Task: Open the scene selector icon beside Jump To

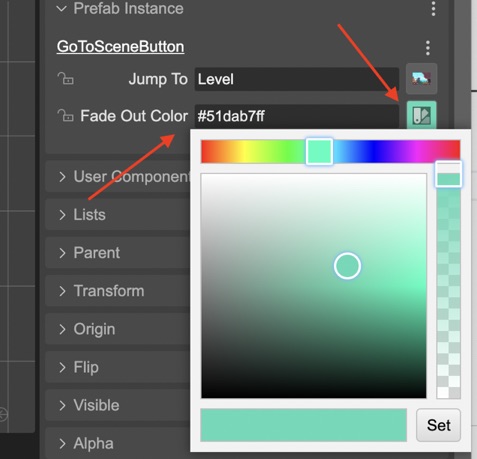Action: [x=421, y=79]
